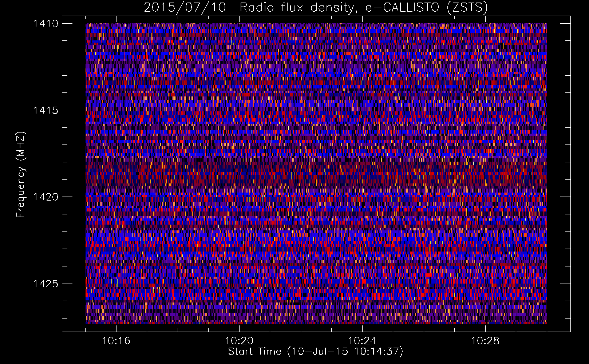The width and height of the screenshot is (589, 364).
Task: Click the 10:16 time axis label
Action: tap(116, 341)
